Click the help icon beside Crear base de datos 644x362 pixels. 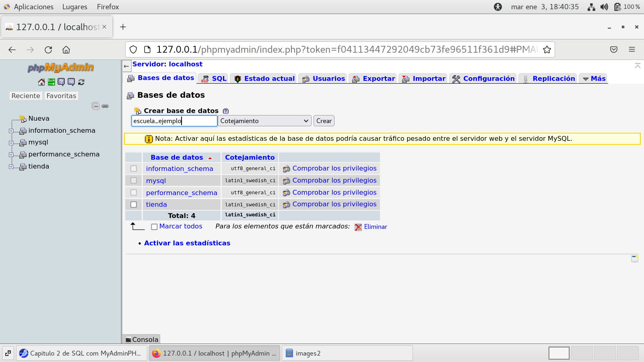click(226, 111)
